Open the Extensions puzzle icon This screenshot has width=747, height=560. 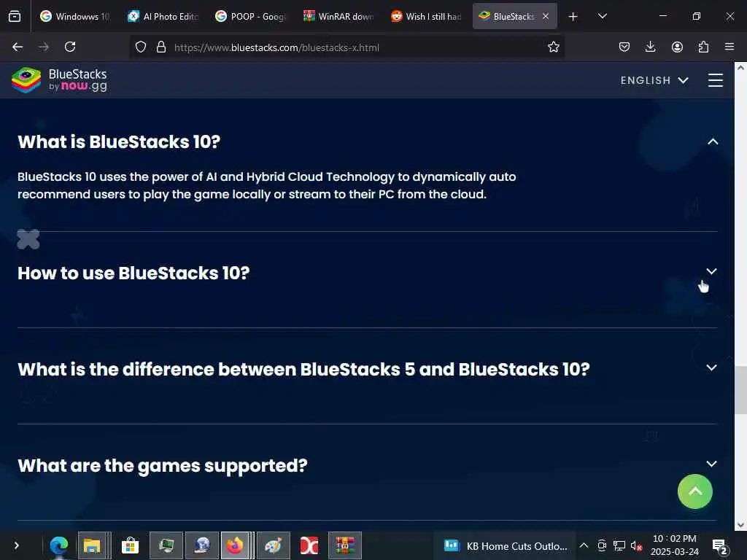[703, 47]
